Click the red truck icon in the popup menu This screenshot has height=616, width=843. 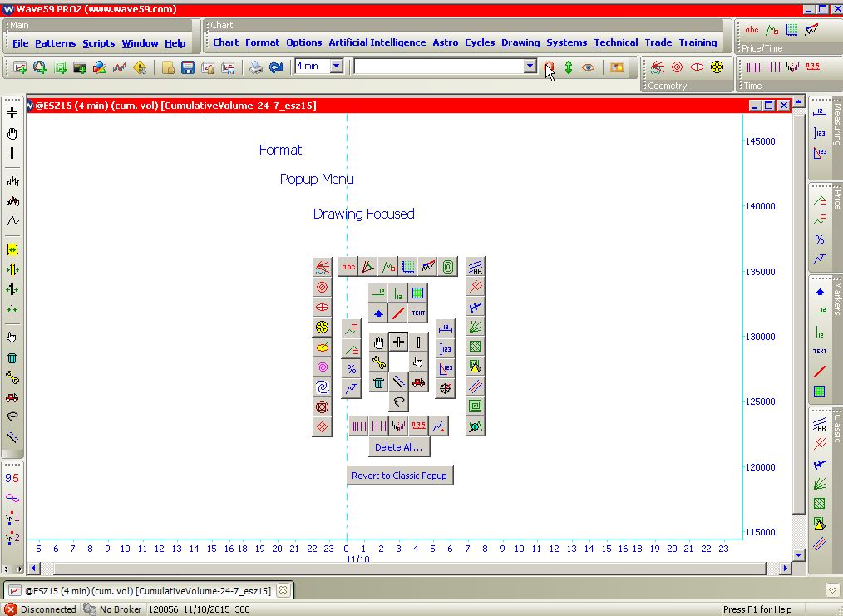pos(418,382)
